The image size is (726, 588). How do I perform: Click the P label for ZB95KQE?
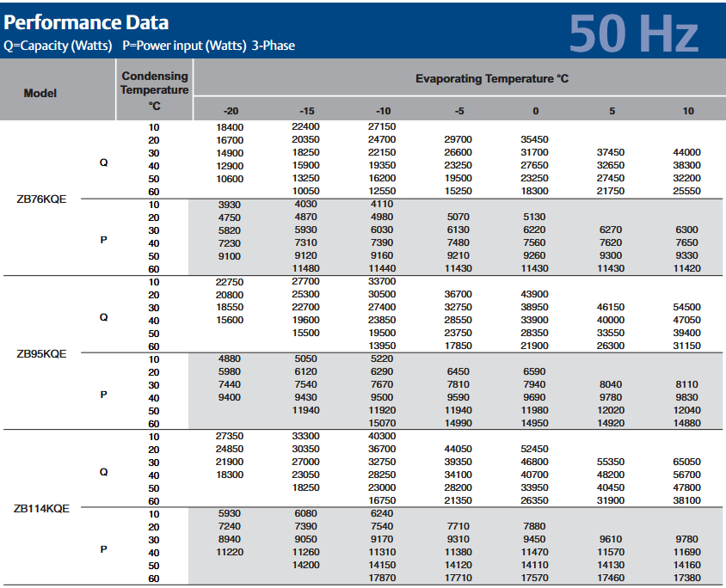coord(104,395)
